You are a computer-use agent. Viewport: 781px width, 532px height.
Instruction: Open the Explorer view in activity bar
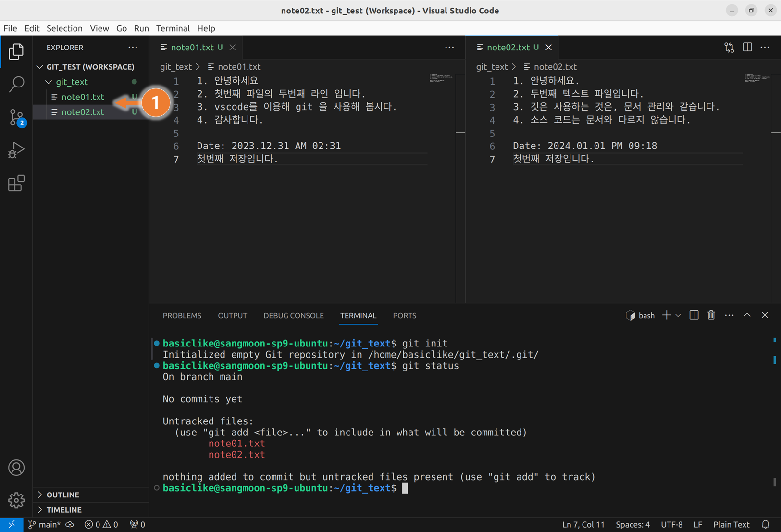(16, 51)
